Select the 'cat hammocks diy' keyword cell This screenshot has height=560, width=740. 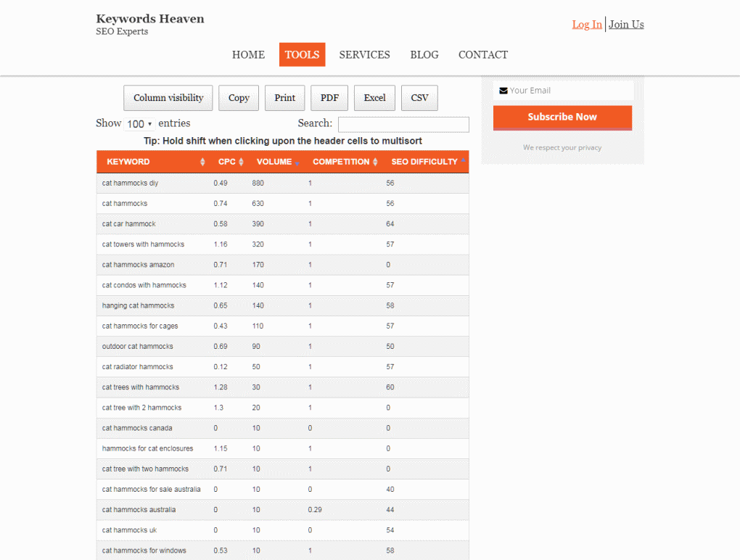pos(131,183)
